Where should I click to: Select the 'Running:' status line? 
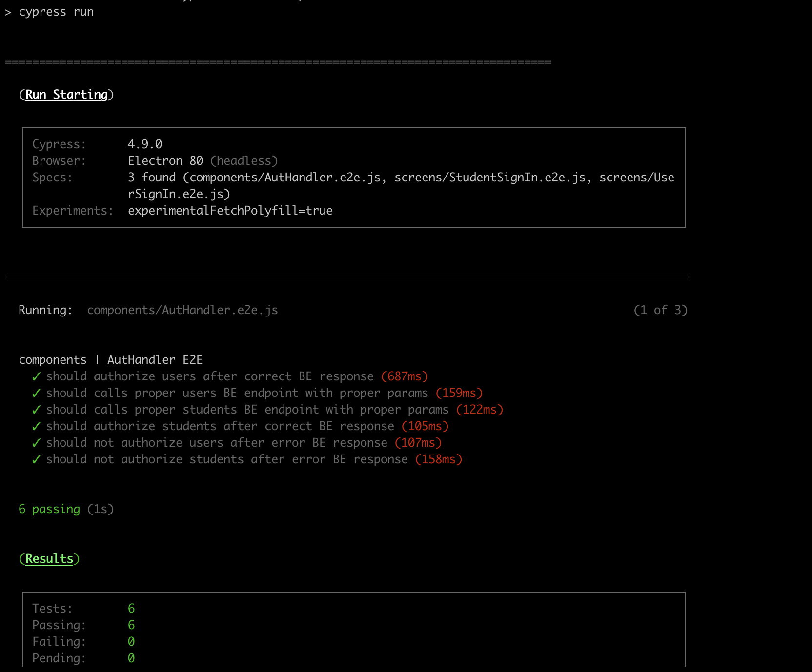pos(44,310)
